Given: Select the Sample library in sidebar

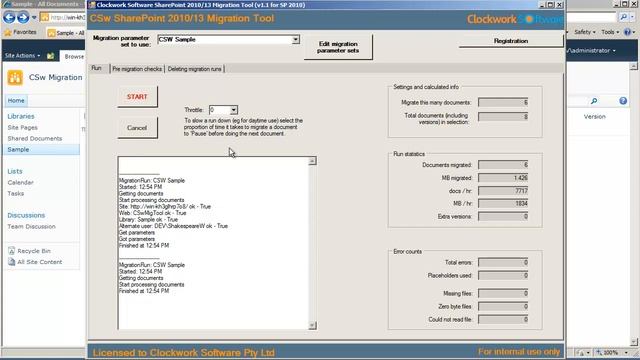Looking at the screenshot, I should (x=18, y=149).
